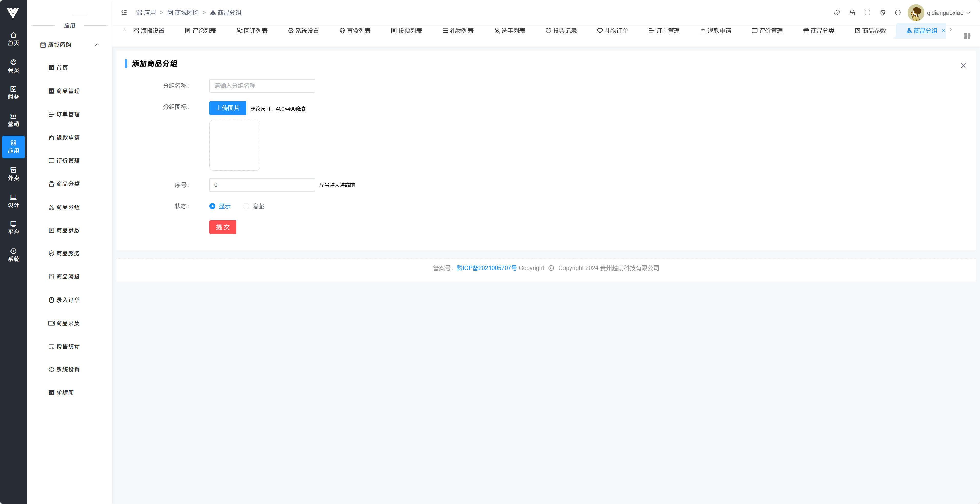Click the 上传图片 button
980x504 pixels.
pyautogui.click(x=228, y=108)
